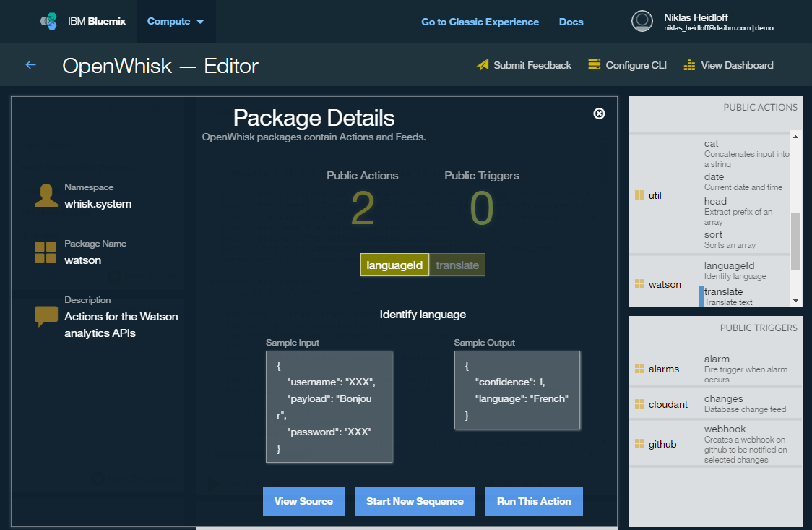Open the Compute dropdown menu
This screenshot has width=812, height=530.
(x=175, y=21)
